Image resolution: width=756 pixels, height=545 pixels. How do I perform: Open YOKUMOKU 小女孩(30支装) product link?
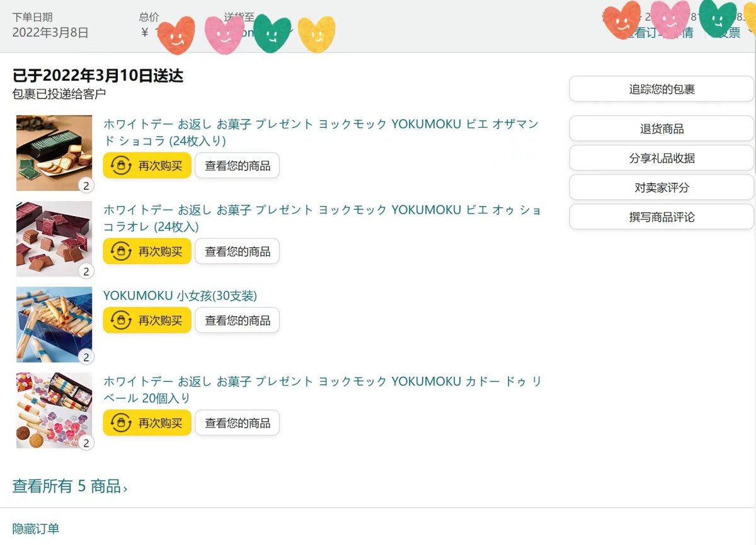(x=180, y=295)
